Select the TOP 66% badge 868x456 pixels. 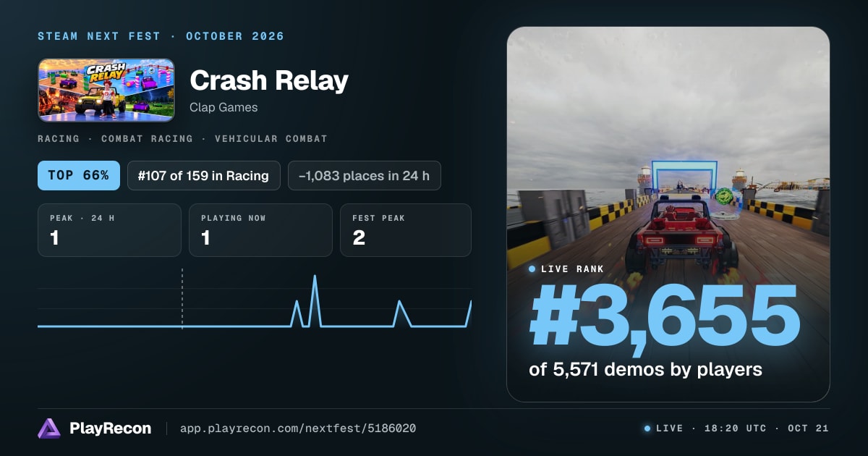[79, 175]
